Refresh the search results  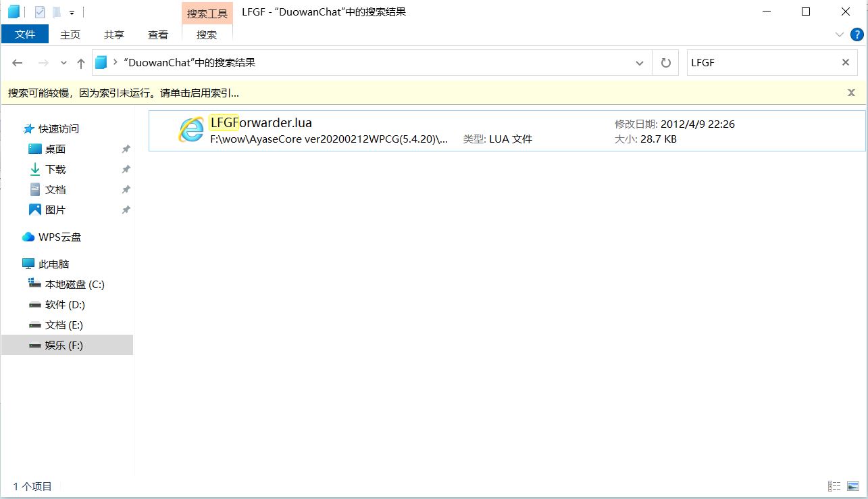[665, 63]
